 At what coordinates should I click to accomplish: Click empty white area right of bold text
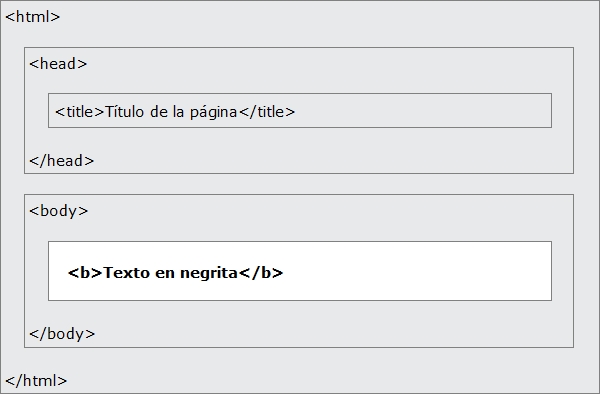click(417, 271)
